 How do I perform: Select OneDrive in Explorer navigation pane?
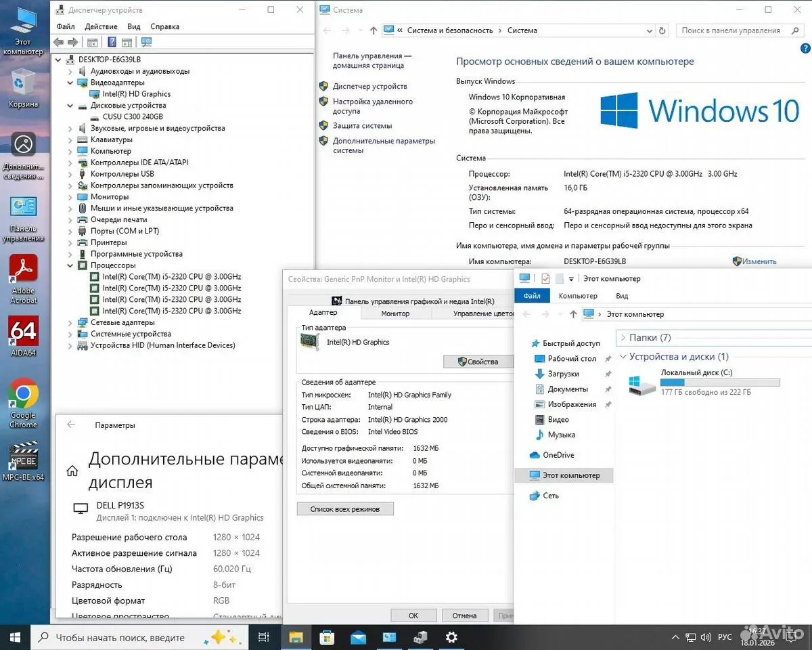tap(558, 455)
